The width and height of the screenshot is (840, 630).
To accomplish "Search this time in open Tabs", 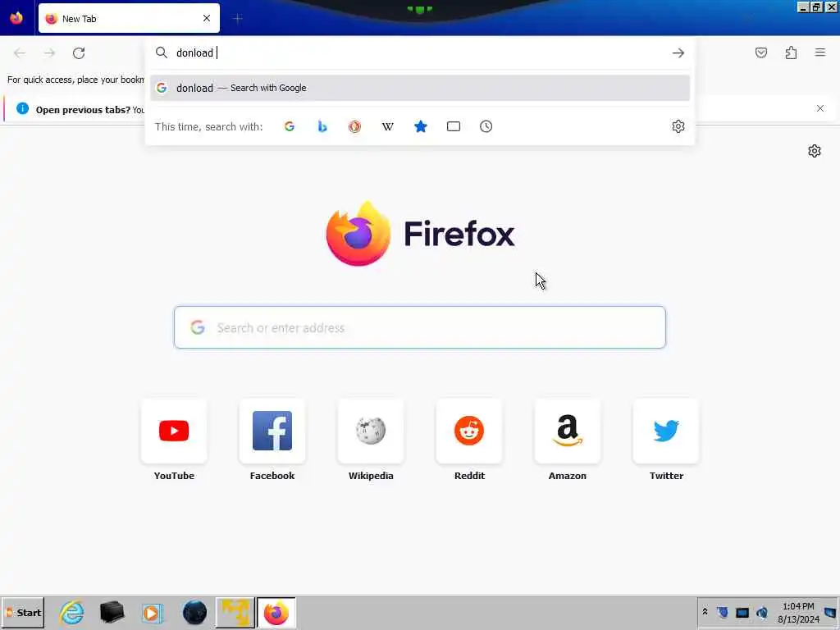I will pos(453,126).
